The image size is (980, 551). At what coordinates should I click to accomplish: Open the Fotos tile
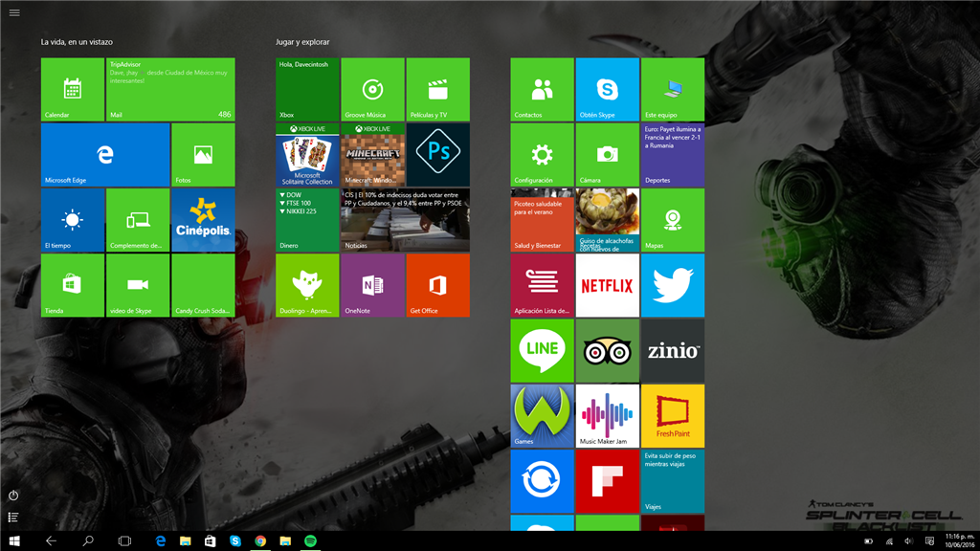pos(203,154)
